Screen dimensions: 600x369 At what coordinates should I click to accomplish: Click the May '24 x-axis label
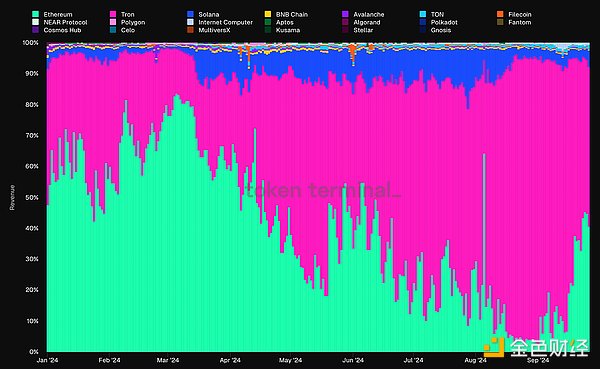290,360
